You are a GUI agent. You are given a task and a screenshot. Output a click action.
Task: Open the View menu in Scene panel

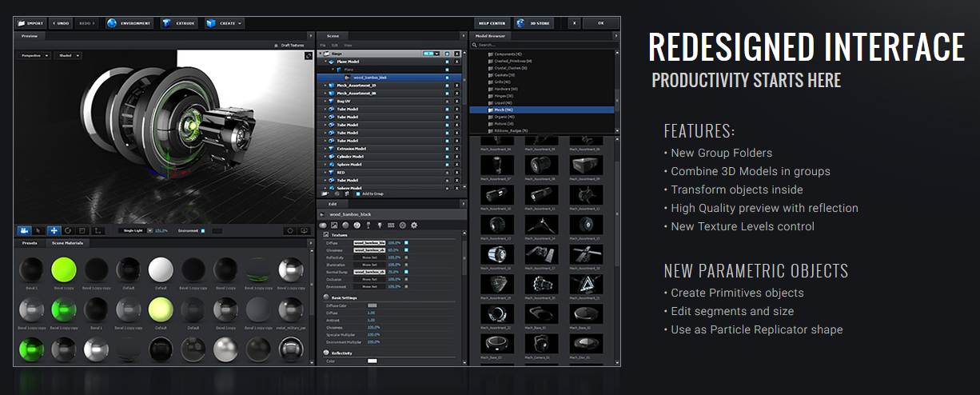point(349,45)
